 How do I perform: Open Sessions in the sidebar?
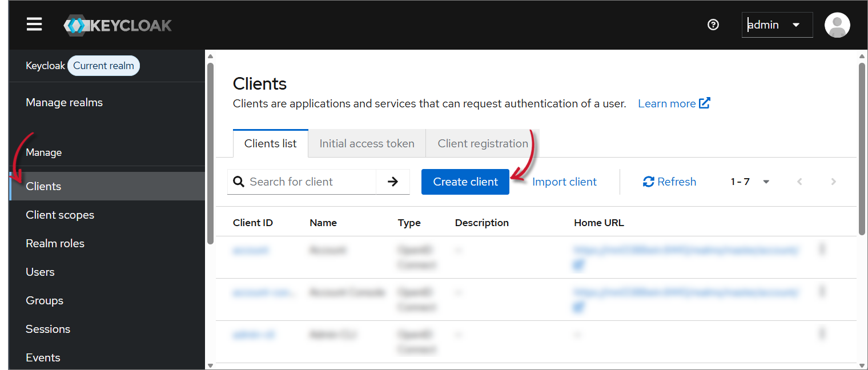(x=107, y=329)
